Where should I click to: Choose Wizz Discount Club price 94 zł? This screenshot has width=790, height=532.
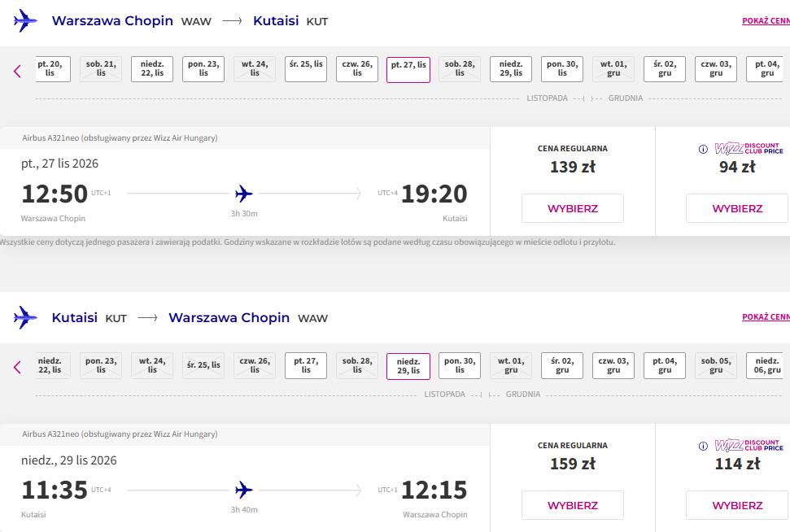(737, 208)
